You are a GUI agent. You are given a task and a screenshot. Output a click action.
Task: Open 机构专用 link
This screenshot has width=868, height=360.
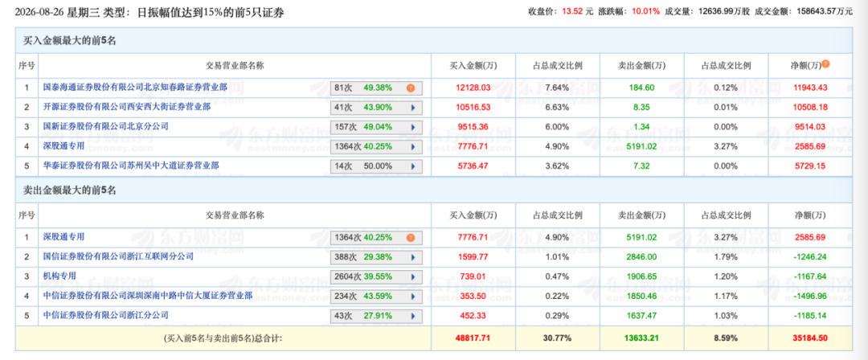point(59,276)
